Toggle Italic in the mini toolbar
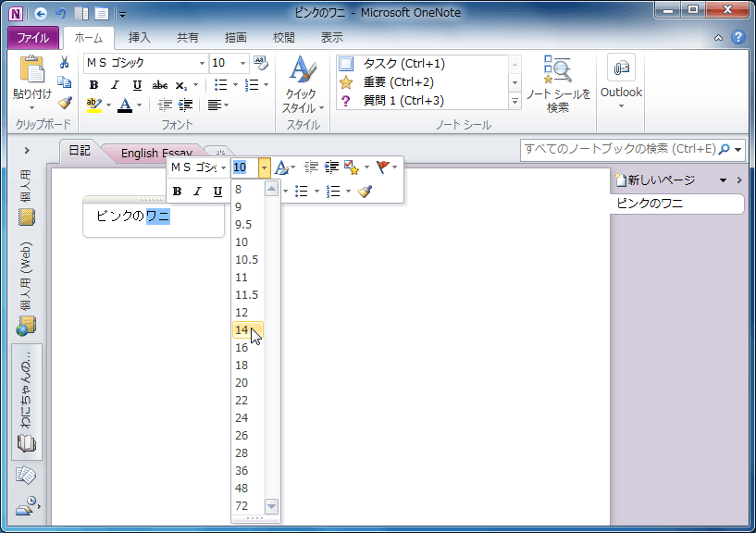Screen dimensions: 756x533 [x=197, y=192]
